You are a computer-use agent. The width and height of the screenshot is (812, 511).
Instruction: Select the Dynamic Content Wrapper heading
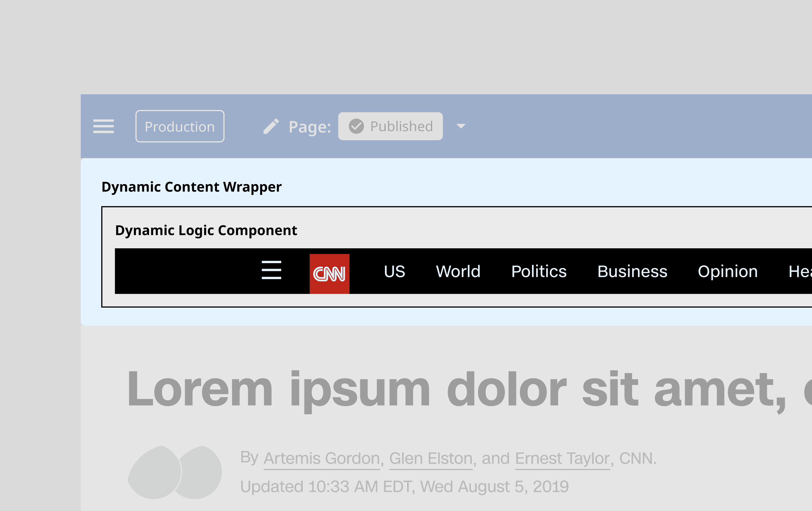coord(191,187)
